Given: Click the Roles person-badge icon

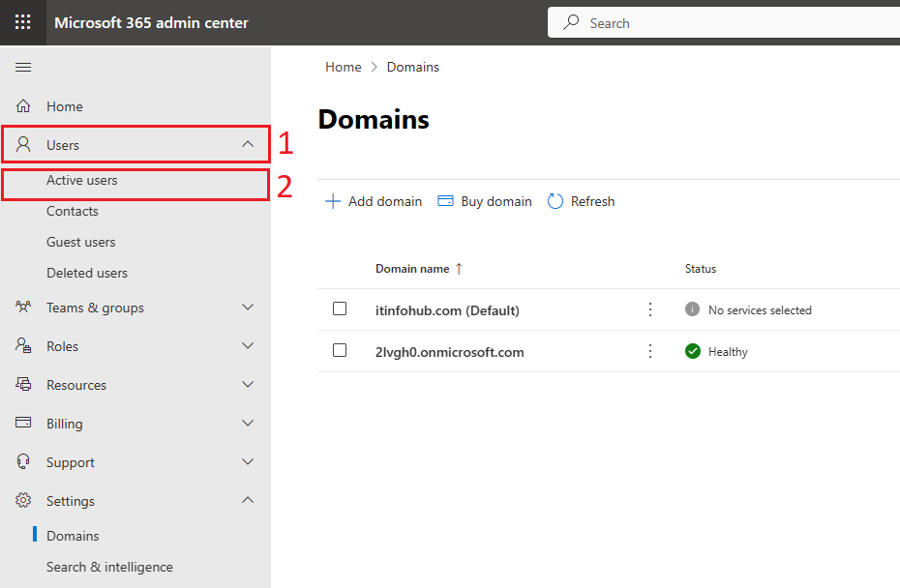Looking at the screenshot, I should [x=23, y=345].
